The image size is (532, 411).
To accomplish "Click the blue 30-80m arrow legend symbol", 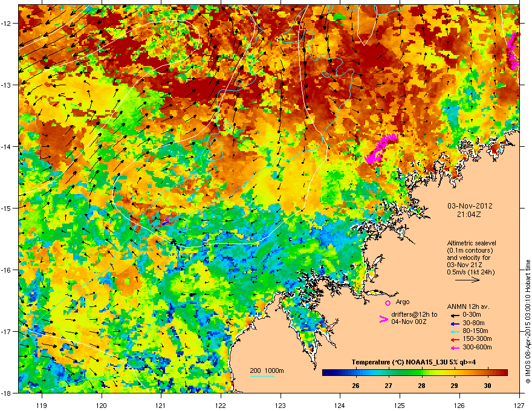I will pyautogui.click(x=455, y=324).
